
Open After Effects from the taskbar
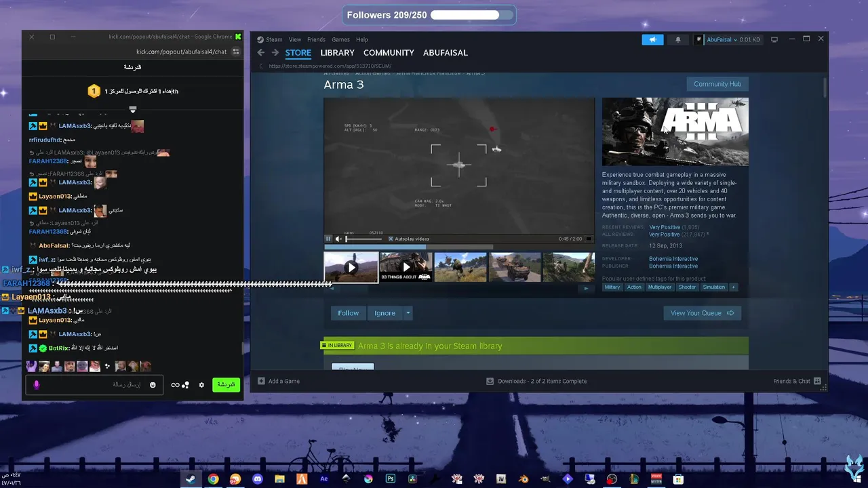[x=324, y=479]
